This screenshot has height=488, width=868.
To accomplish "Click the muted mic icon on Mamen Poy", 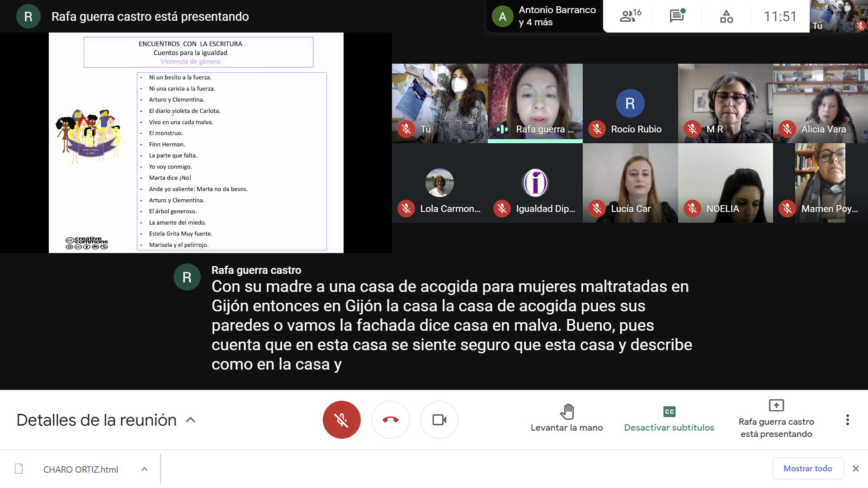I will point(787,209).
